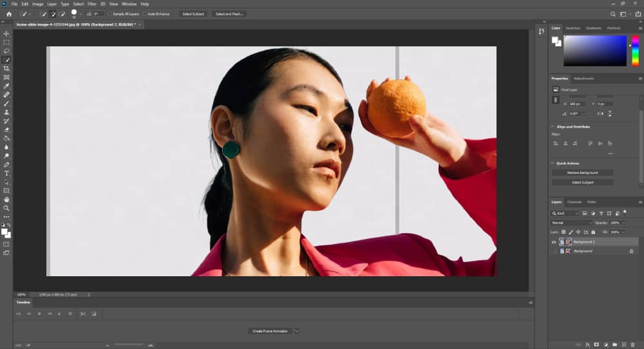Select the Background layer thumbnail
This screenshot has width=644, height=349.
565,251
